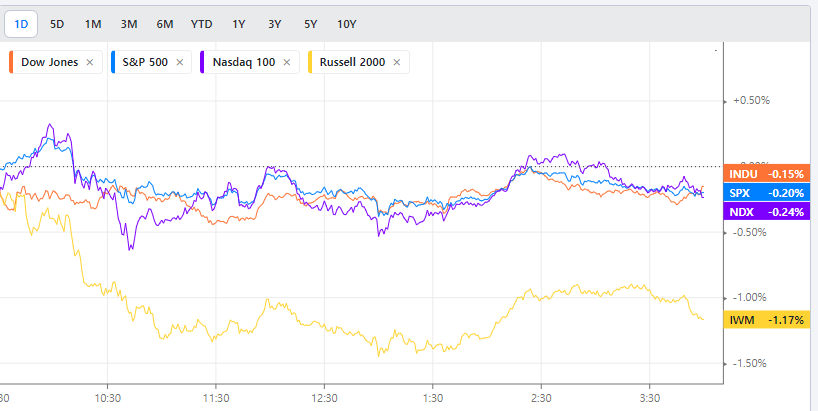Image resolution: width=818 pixels, height=411 pixels.
Task: Remove the Dow Jones series chip
Action: (90, 62)
